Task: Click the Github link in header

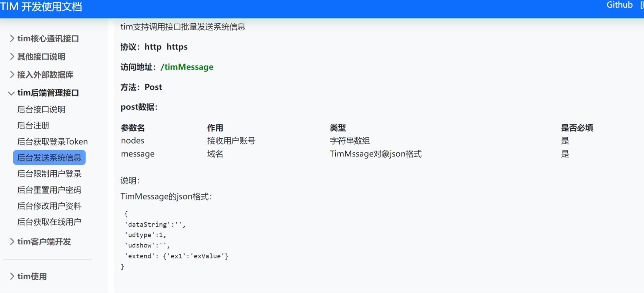Action: point(619,5)
